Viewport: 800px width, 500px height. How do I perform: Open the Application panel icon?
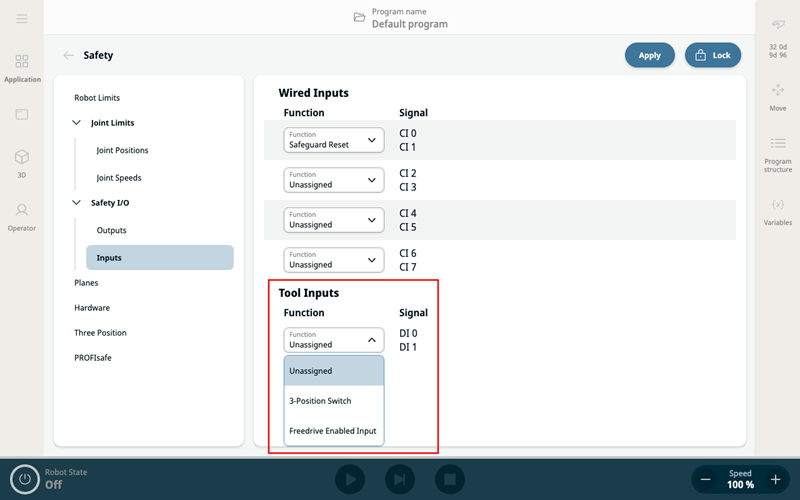22,68
